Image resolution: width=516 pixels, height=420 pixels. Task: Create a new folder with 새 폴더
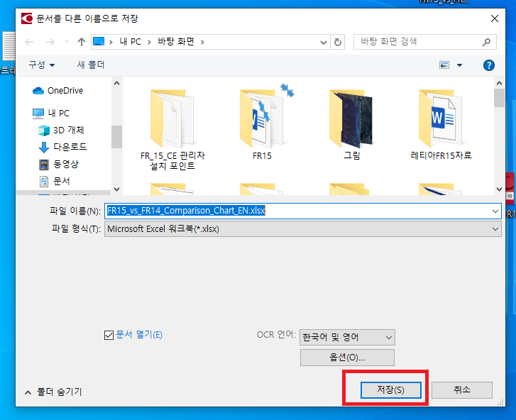click(91, 65)
